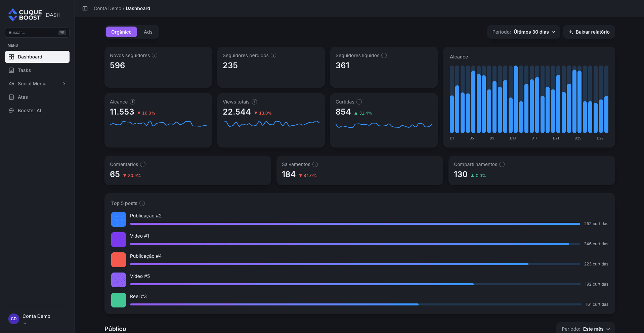The height and width of the screenshot is (333, 644).
Task: Click the Dashboard grid icon in sidebar
Action: [x=11, y=57]
